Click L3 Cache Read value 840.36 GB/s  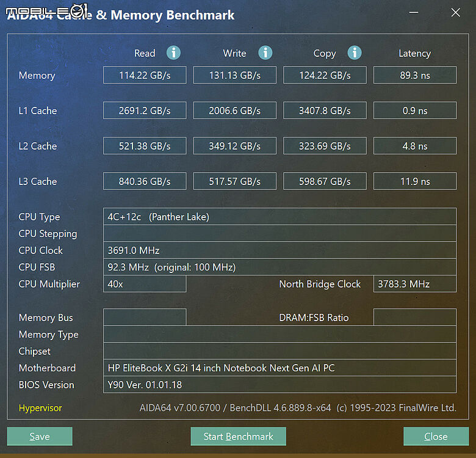(x=145, y=181)
